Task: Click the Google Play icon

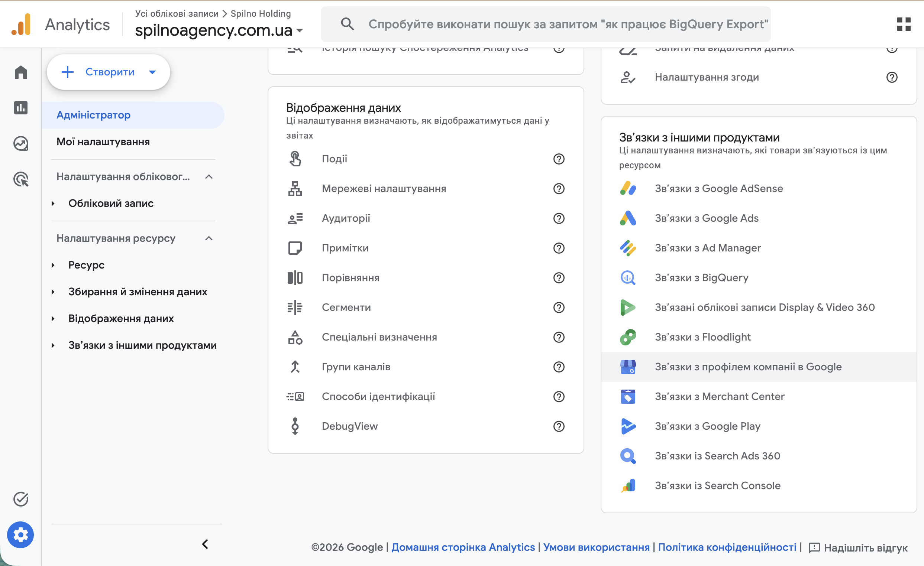Action: (628, 426)
